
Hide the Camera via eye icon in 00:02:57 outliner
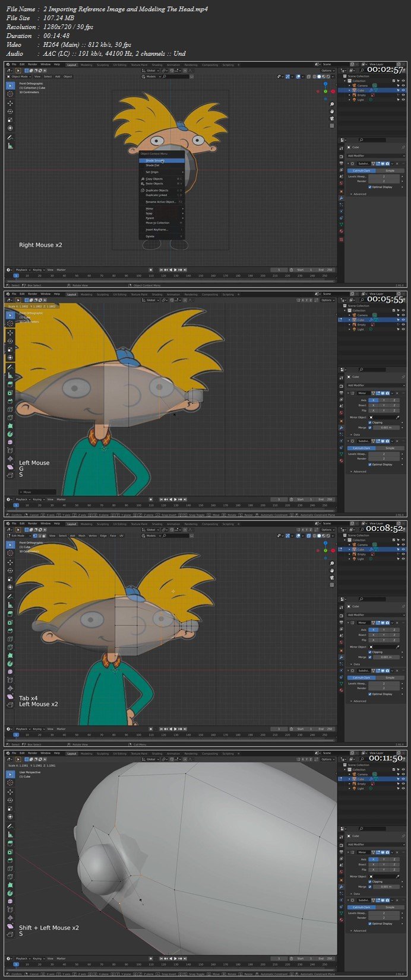coord(403,85)
